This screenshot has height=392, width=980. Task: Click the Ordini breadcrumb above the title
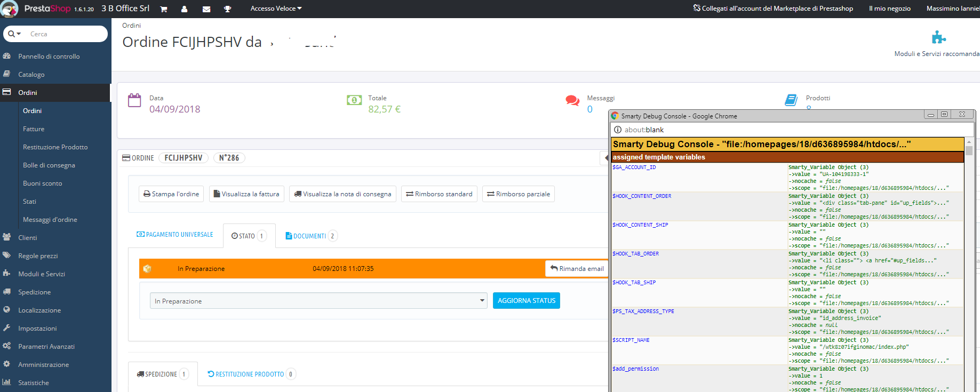coord(131,26)
